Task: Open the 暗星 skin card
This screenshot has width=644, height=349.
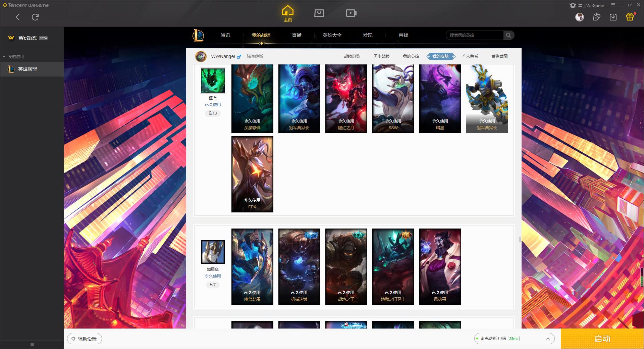Action: (440, 99)
